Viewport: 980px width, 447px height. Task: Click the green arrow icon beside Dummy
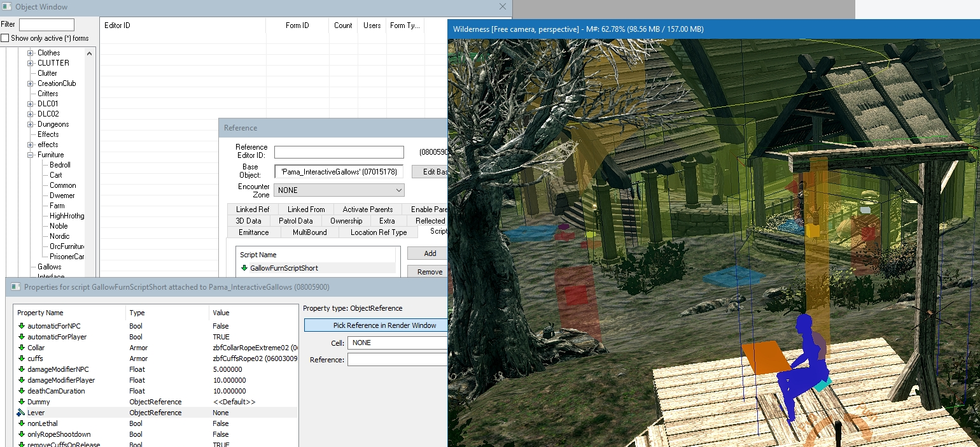21,402
